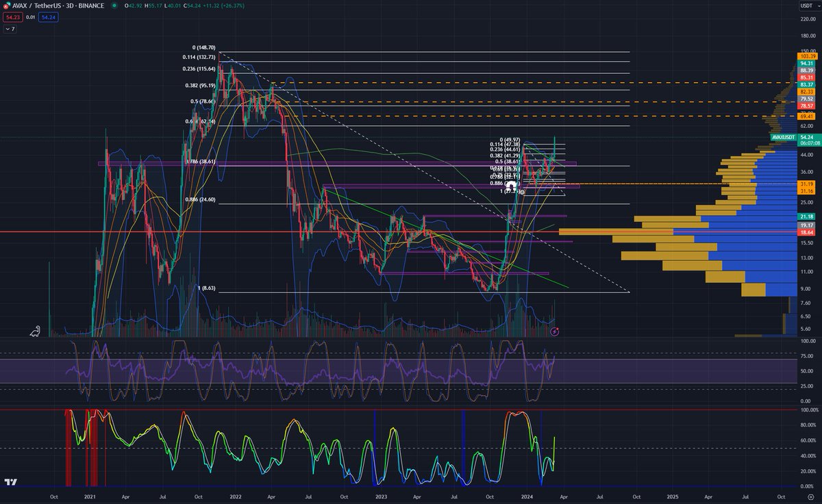Click the 2023 label on time axis
This screenshot has width=822, height=504.
(x=381, y=496)
